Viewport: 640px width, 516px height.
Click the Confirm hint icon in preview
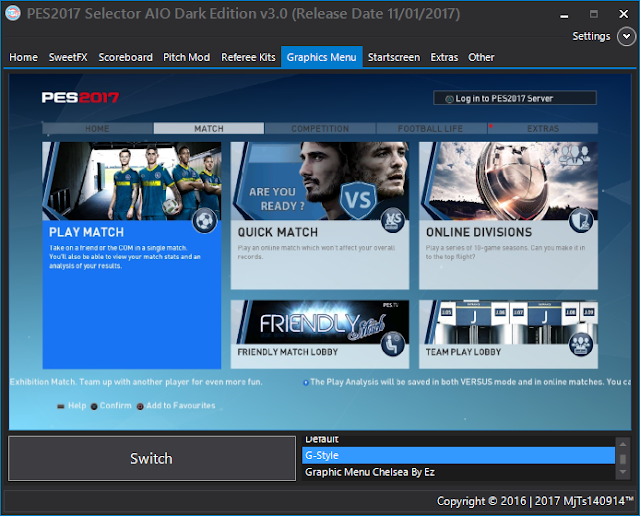[x=94, y=406]
